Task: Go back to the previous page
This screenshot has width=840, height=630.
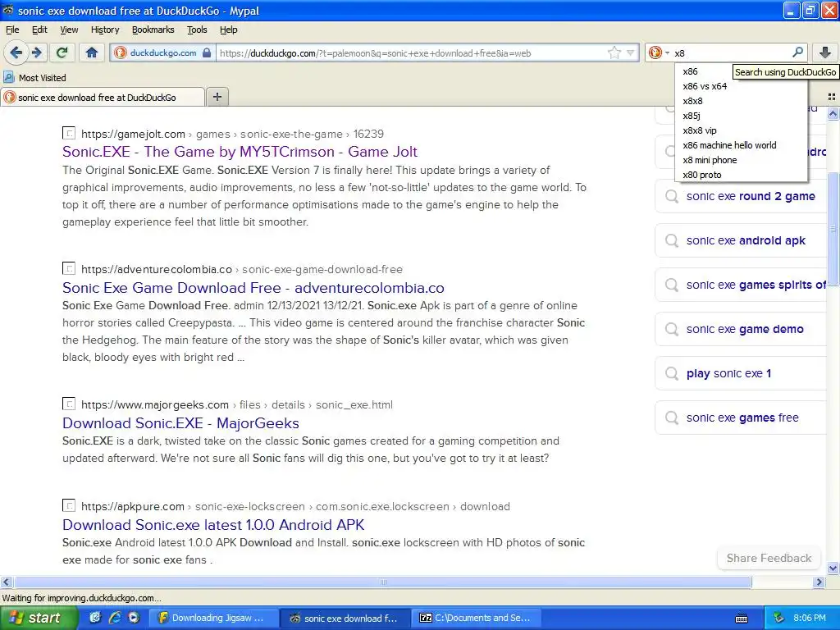Action: 16,52
